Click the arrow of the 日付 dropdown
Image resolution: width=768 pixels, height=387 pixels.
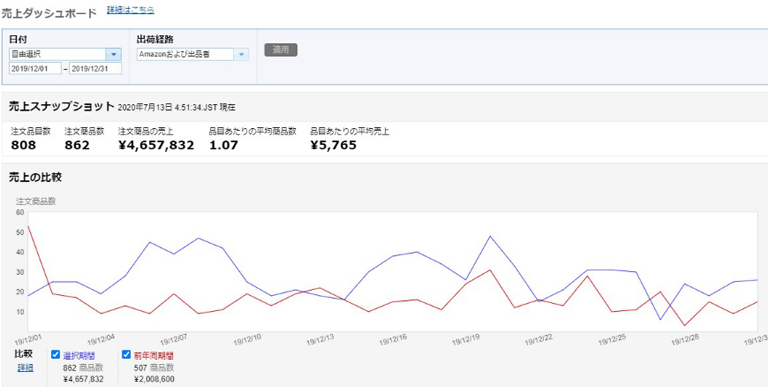[114, 54]
